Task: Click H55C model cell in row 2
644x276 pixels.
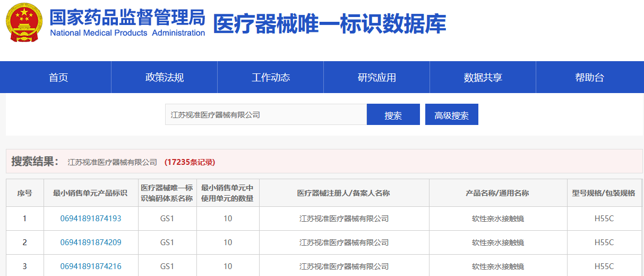Action: click(604, 242)
